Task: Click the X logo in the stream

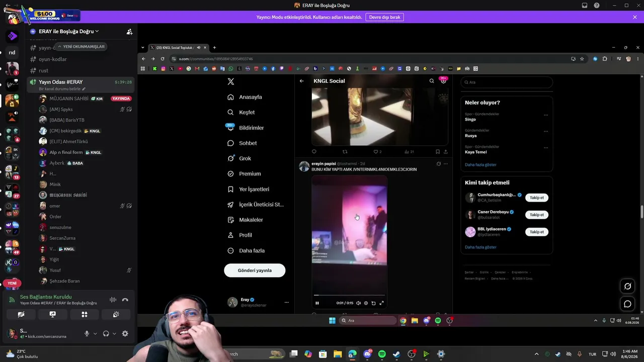Action: (x=230, y=81)
